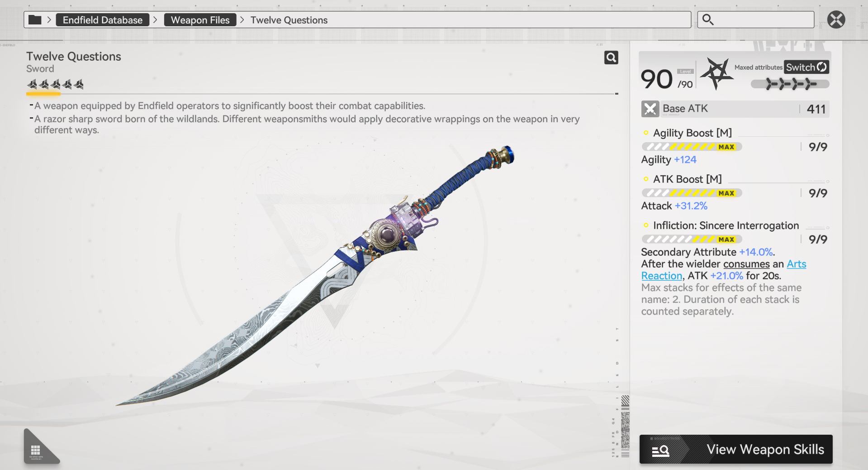Expand the chevron next to folder icon
868x470 pixels.
(49, 20)
